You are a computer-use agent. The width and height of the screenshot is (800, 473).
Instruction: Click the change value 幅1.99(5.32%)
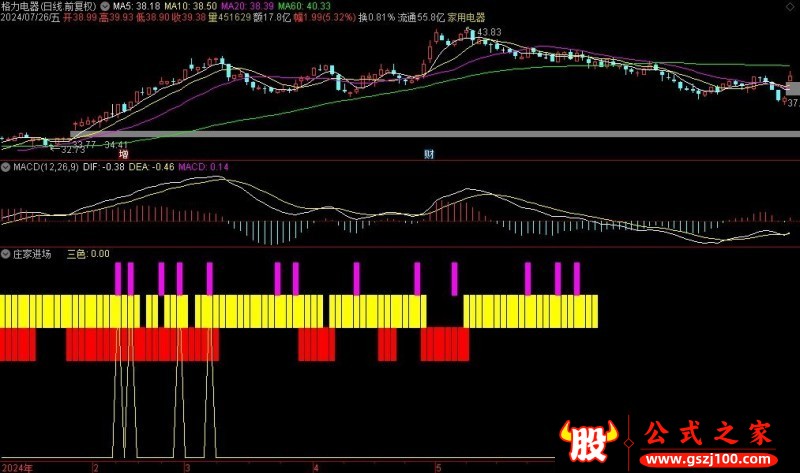coord(325,17)
